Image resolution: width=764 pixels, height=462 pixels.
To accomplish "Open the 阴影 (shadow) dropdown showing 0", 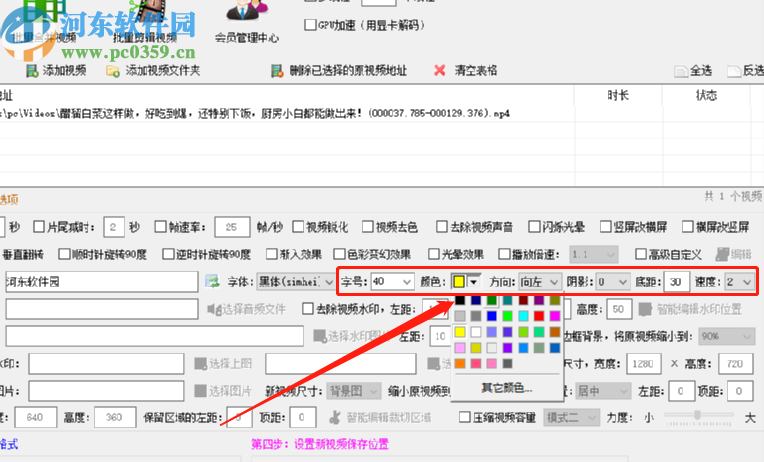I will pos(613,282).
